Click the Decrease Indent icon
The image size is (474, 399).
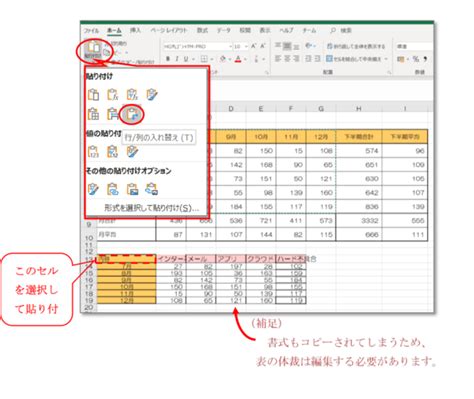(x=308, y=59)
